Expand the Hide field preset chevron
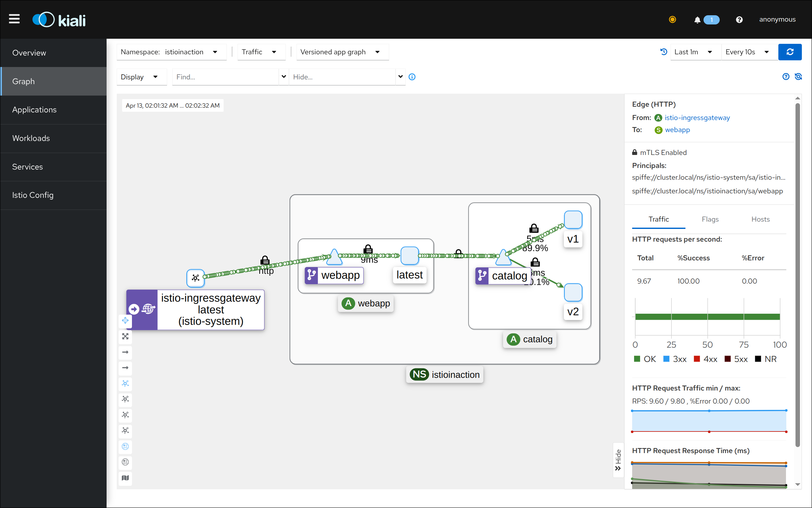812x508 pixels. 400,77
